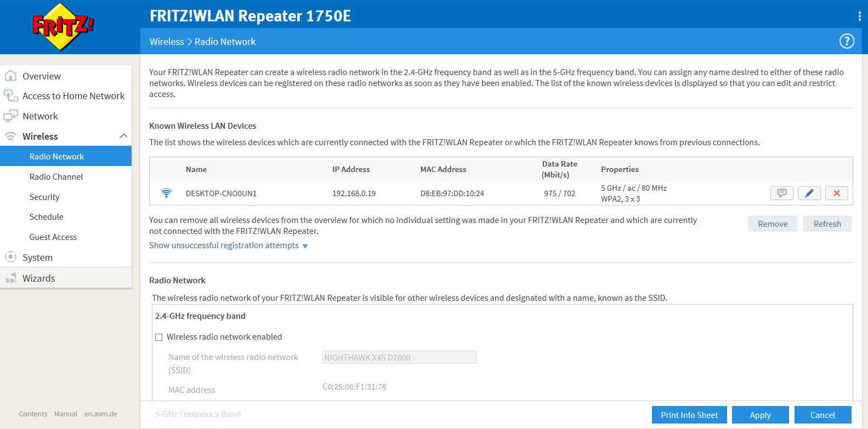Click Radio Network in the breadcrumb
This screenshot has width=868, height=429.
225,42
